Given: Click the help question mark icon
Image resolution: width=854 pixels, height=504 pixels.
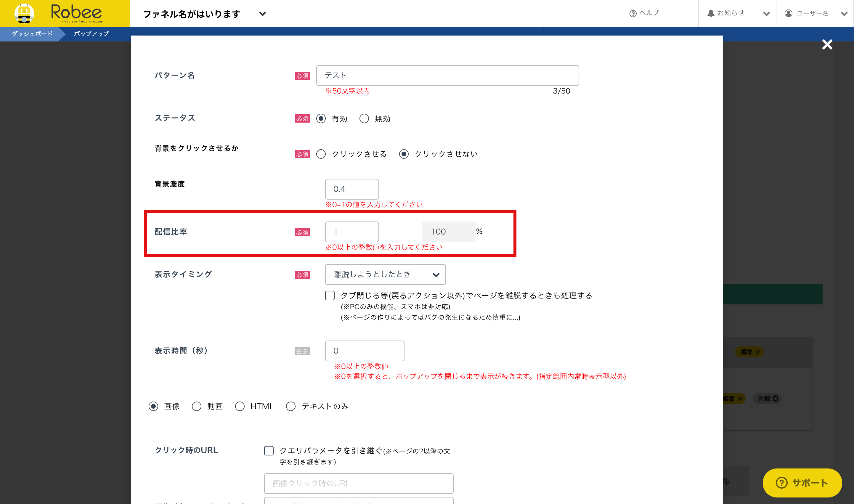Looking at the screenshot, I should pyautogui.click(x=633, y=14).
